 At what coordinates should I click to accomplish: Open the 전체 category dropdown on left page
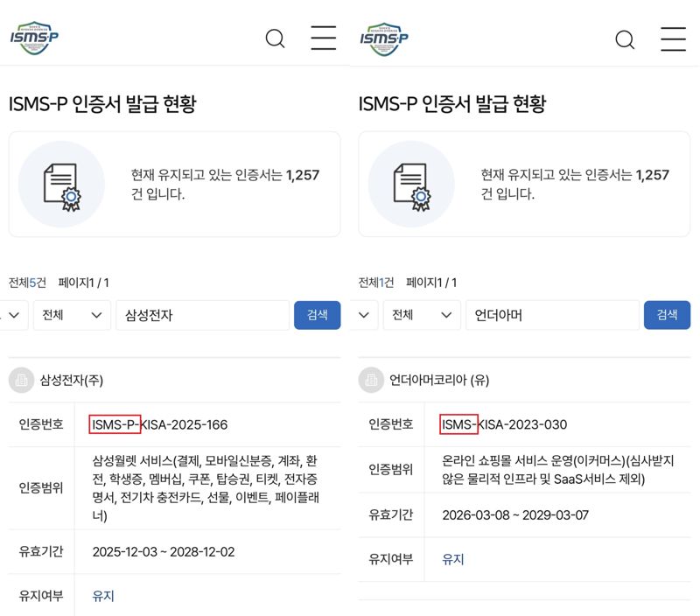[x=71, y=315]
